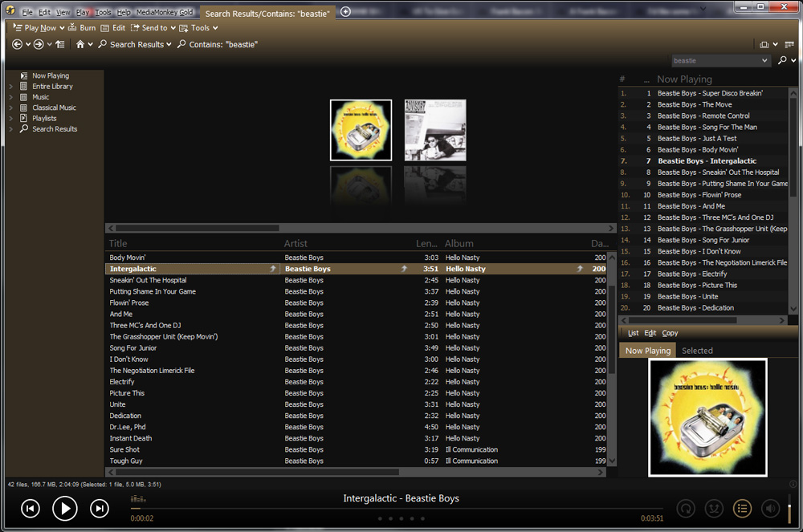803x532 pixels.
Task: Click the Home icon in navigation bar
Action: tap(79, 44)
